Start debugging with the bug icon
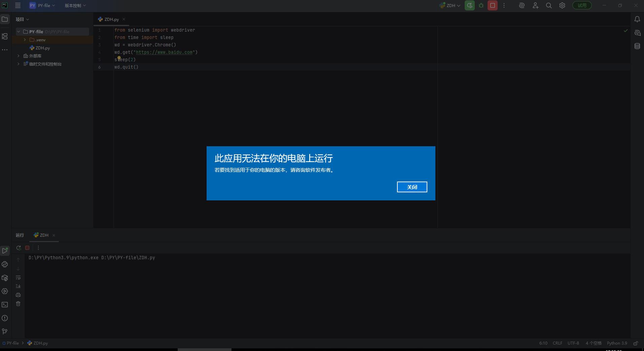Screen dimensions: 644x351 click(x=481, y=5)
